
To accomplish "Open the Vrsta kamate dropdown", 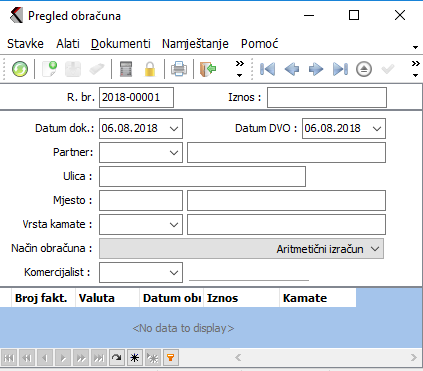I will [174, 225].
